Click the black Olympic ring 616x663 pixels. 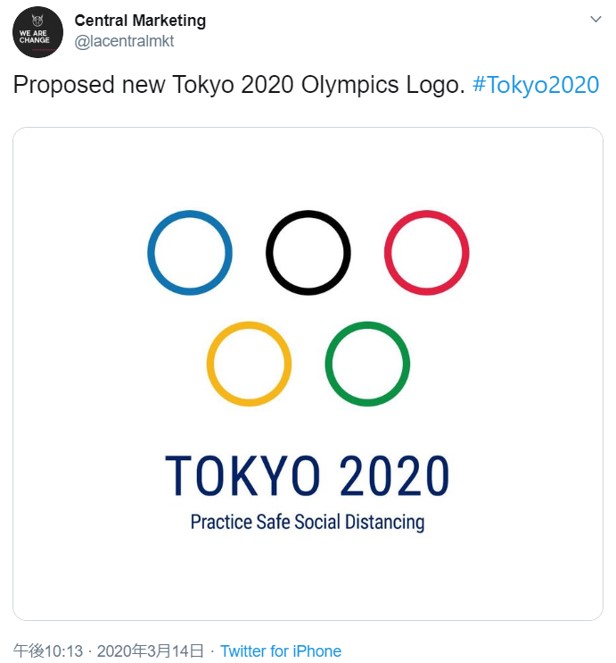pos(308,252)
